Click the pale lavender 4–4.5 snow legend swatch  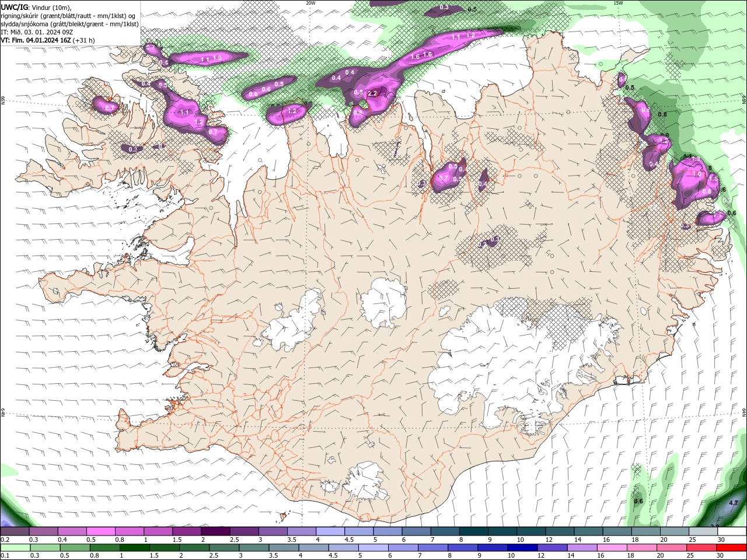point(329,531)
